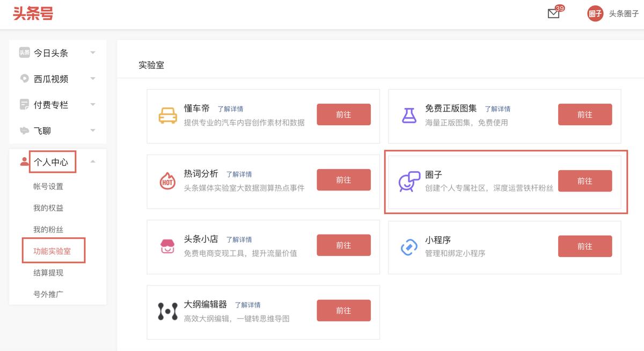Select the 懂车帝 car icon

(169, 115)
